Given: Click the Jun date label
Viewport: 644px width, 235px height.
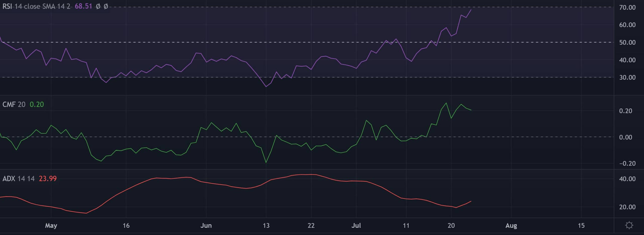Looking at the screenshot, I should point(206,225).
